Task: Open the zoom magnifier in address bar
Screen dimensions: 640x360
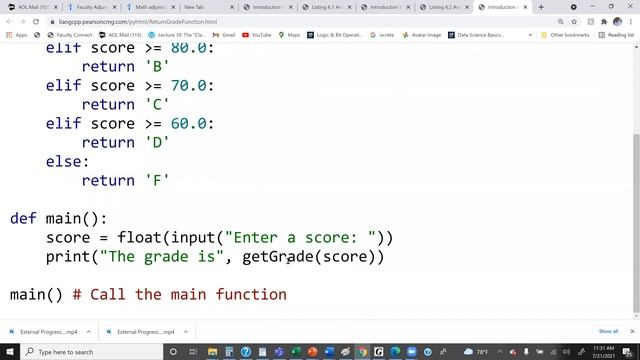Action: pos(561,22)
